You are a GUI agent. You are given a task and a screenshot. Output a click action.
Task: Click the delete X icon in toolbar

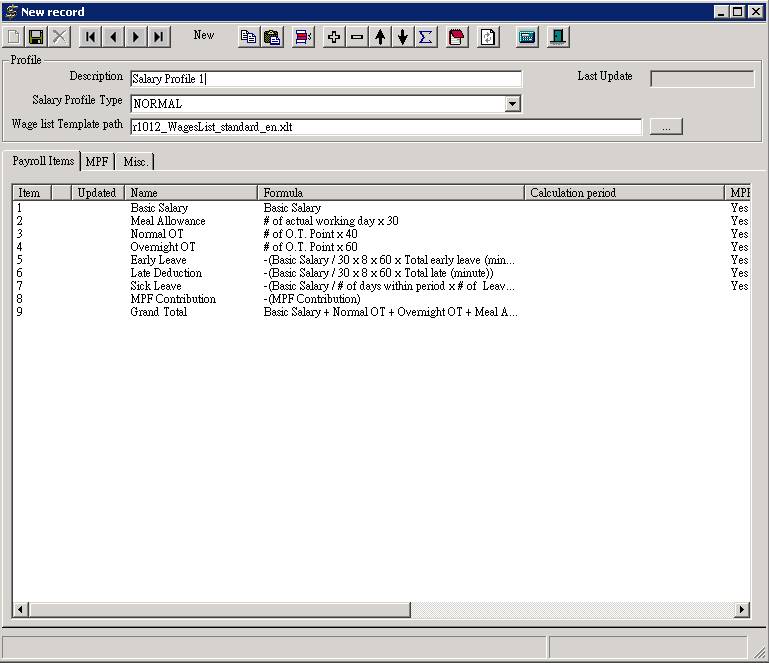pos(59,37)
